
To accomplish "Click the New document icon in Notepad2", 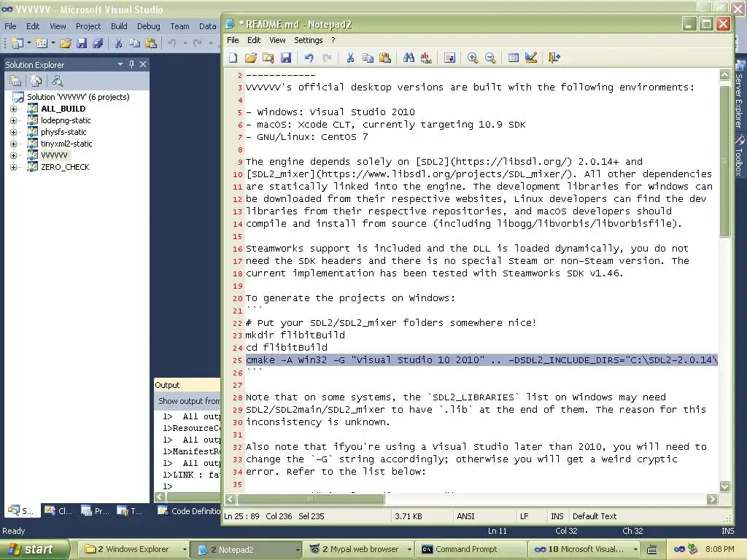I will pos(233,58).
